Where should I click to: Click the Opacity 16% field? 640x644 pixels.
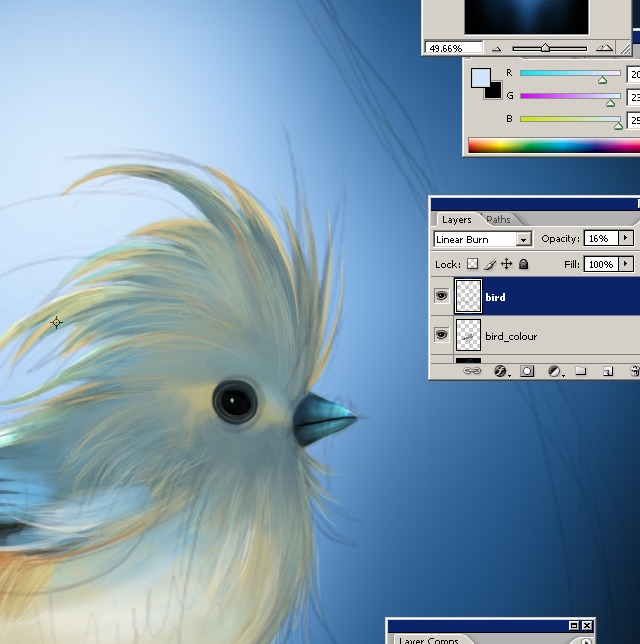tap(601, 239)
